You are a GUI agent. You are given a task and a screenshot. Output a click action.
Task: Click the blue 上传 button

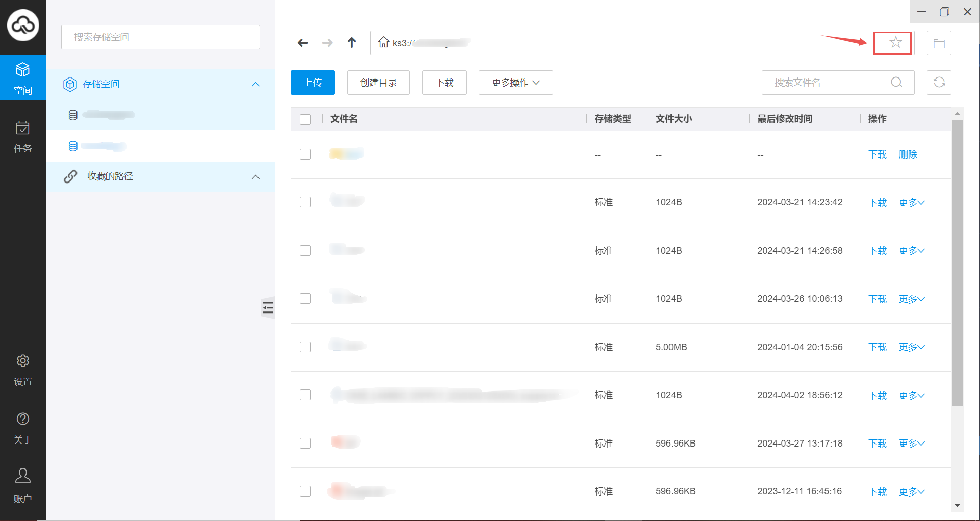point(313,83)
